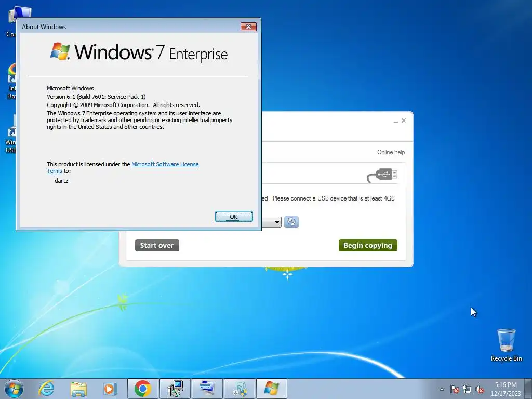Open the Windows Start menu
The width and height of the screenshot is (532, 399).
pyautogui.click(x=14, y=389)
